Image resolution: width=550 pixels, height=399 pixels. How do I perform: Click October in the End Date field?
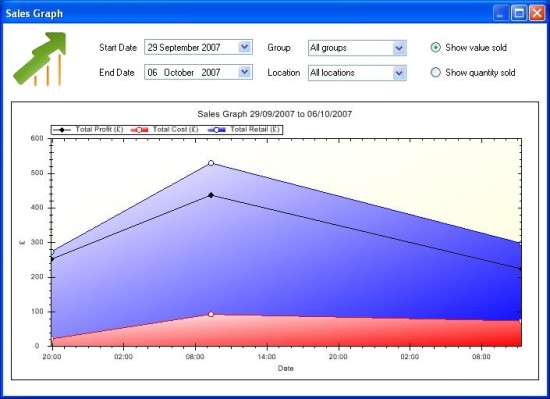pyautogui.click(x=179, y=73)
